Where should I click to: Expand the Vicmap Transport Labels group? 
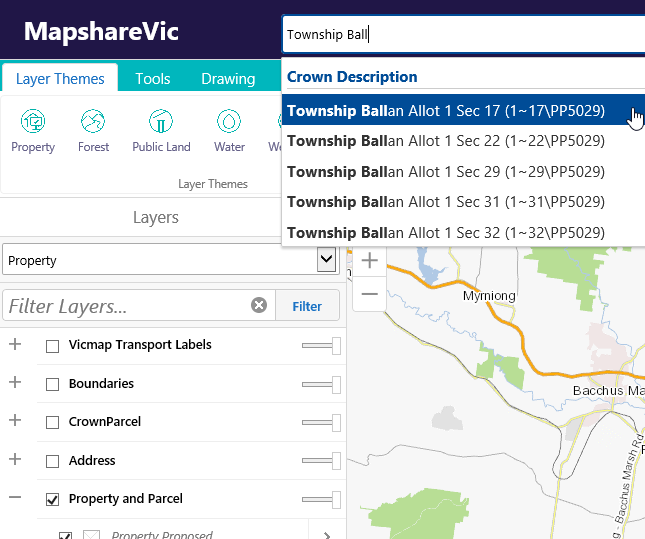[x=15, y=344]
